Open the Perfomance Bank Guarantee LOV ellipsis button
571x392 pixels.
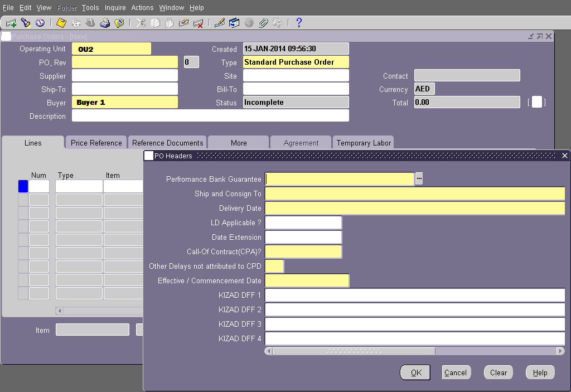[x=418, y=178]
